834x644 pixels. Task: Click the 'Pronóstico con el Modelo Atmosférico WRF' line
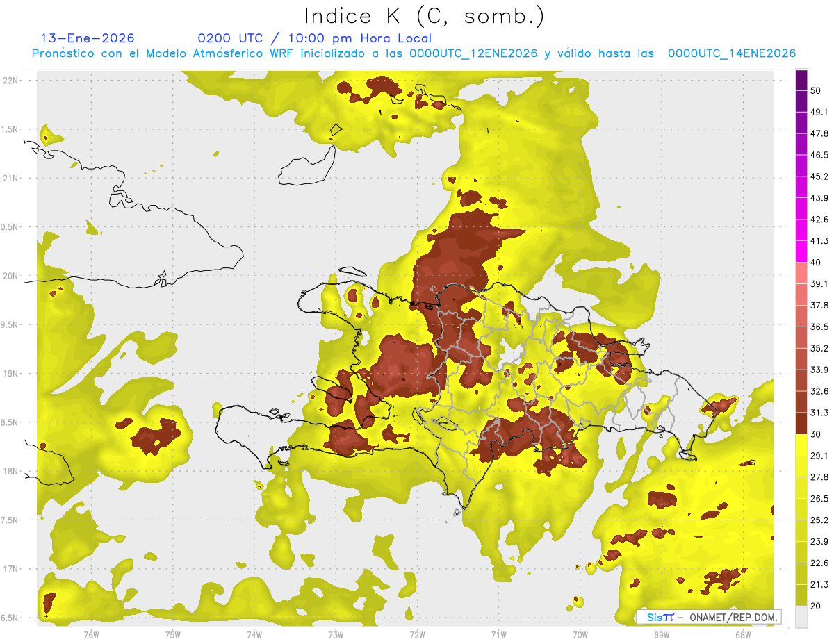414,53
